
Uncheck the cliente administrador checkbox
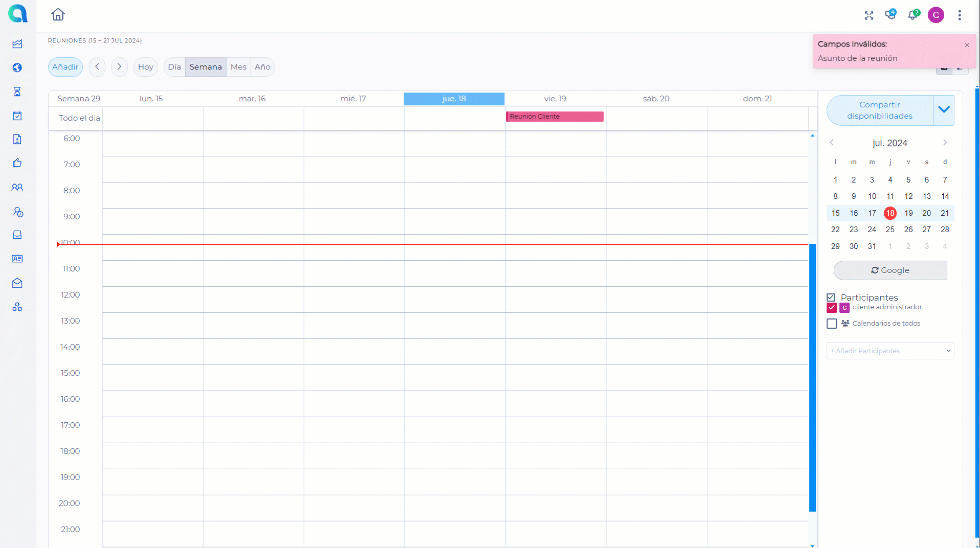pos(831,308)
